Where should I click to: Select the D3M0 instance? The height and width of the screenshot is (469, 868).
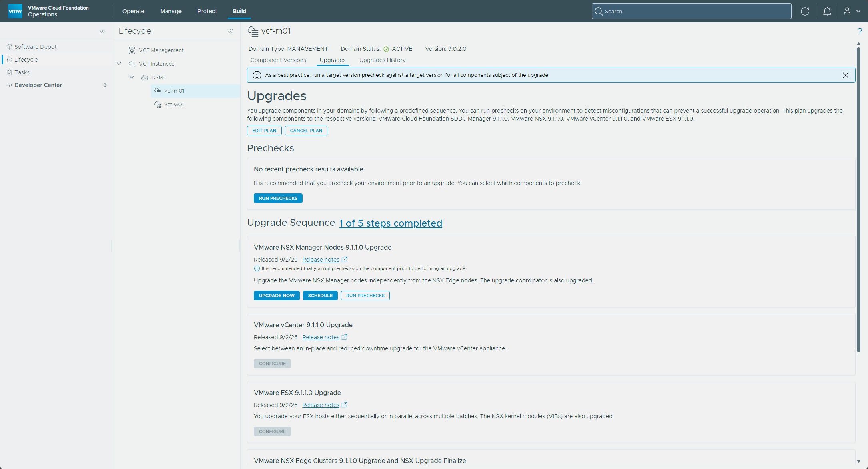[x=159, y=77]
